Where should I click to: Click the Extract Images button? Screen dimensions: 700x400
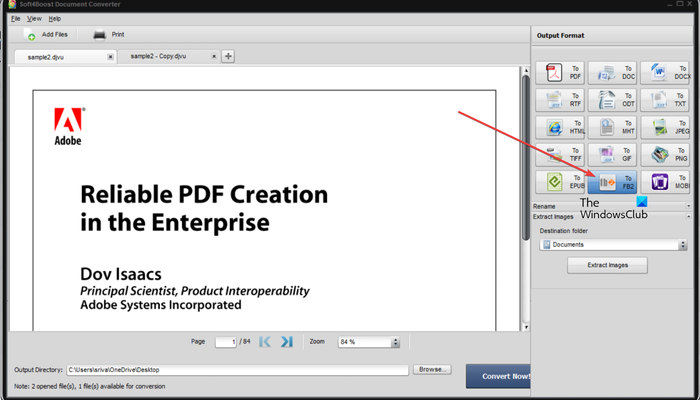click(607, 265)
